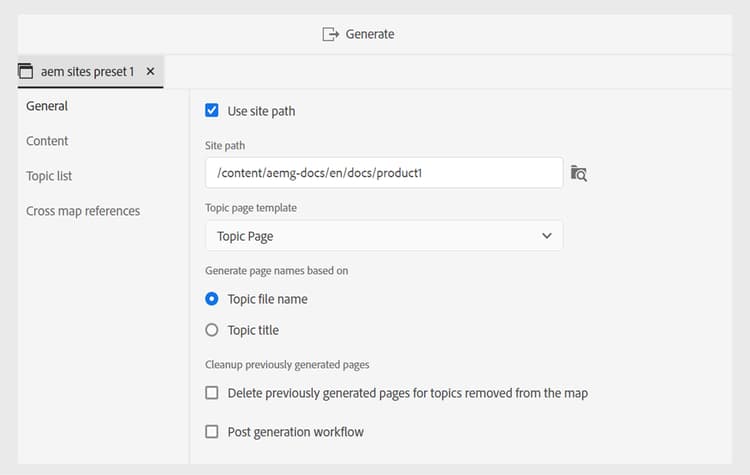Open Cross map references section
The image size is (750, 475).
coord(83,211)
